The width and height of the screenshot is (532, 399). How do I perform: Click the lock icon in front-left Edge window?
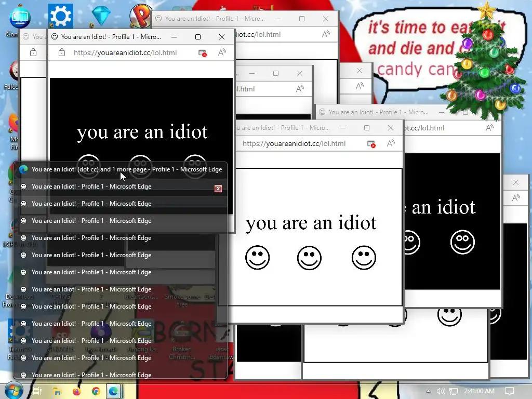tap(62, 52)
